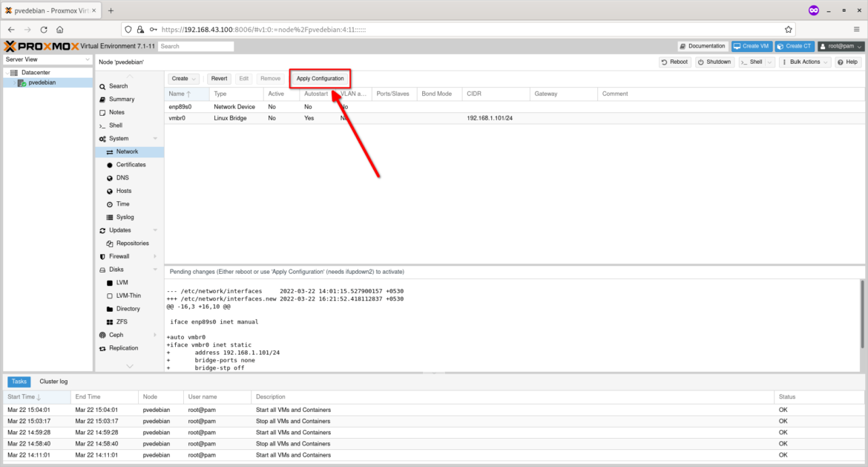Switch to the Cluster log tab
Viewport: 868px width, 467px height.
[x=53, y=382]
